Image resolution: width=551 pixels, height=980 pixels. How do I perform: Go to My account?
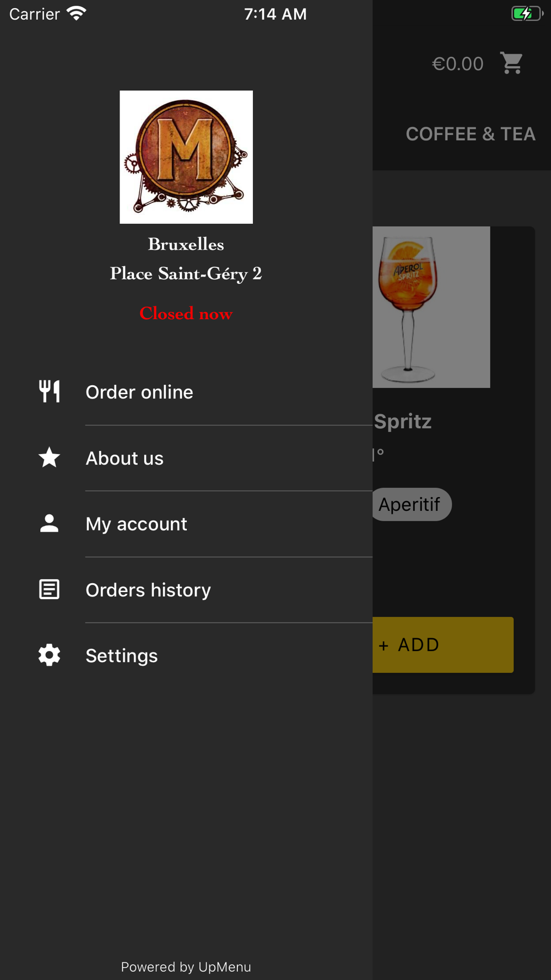(x=186, y=524)
